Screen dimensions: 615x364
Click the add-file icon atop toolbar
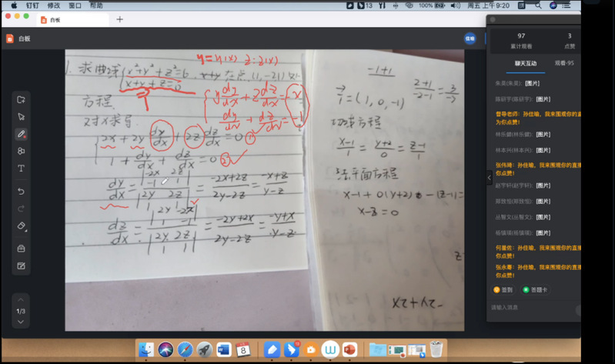click(21, 100)
